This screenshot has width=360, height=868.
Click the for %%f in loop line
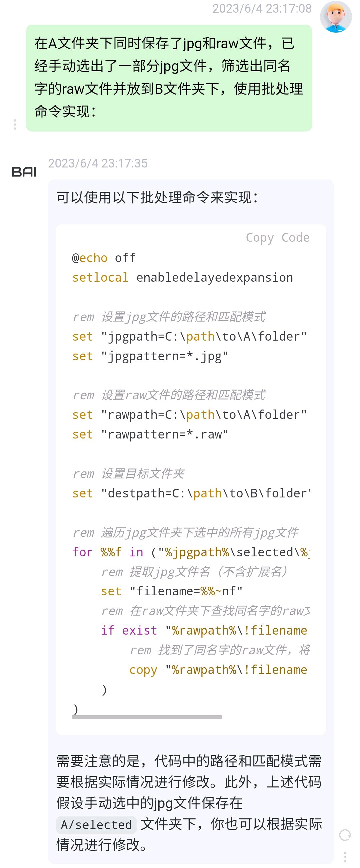(191, 552)
